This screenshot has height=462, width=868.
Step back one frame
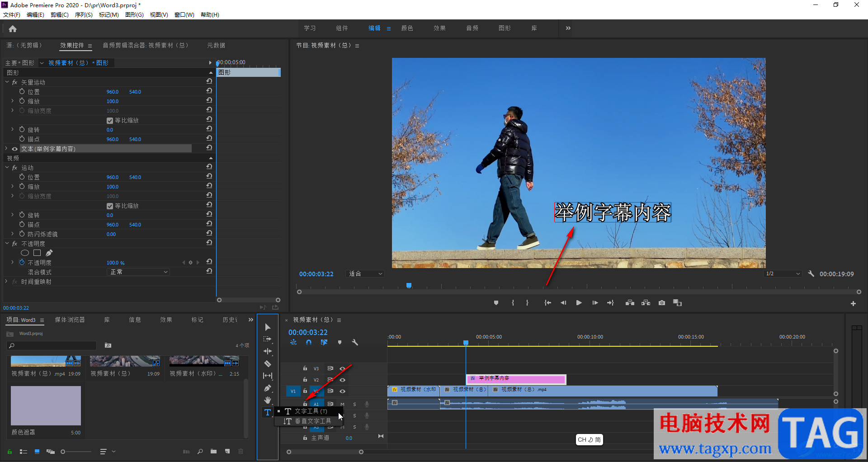point(563,303)
